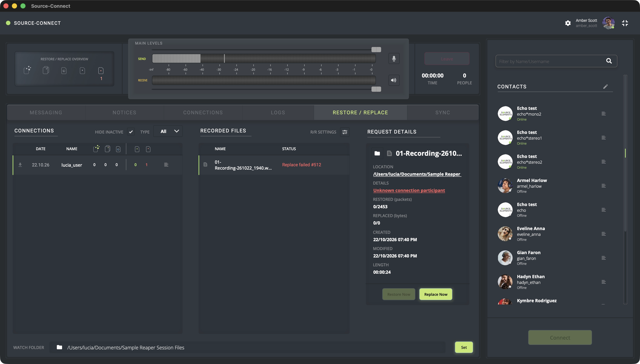Edit contacts with the pencil icon

(605, 87)
